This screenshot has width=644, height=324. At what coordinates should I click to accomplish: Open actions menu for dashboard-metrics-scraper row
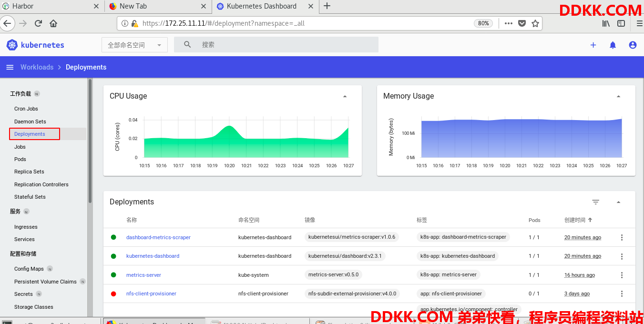(622, 237)
